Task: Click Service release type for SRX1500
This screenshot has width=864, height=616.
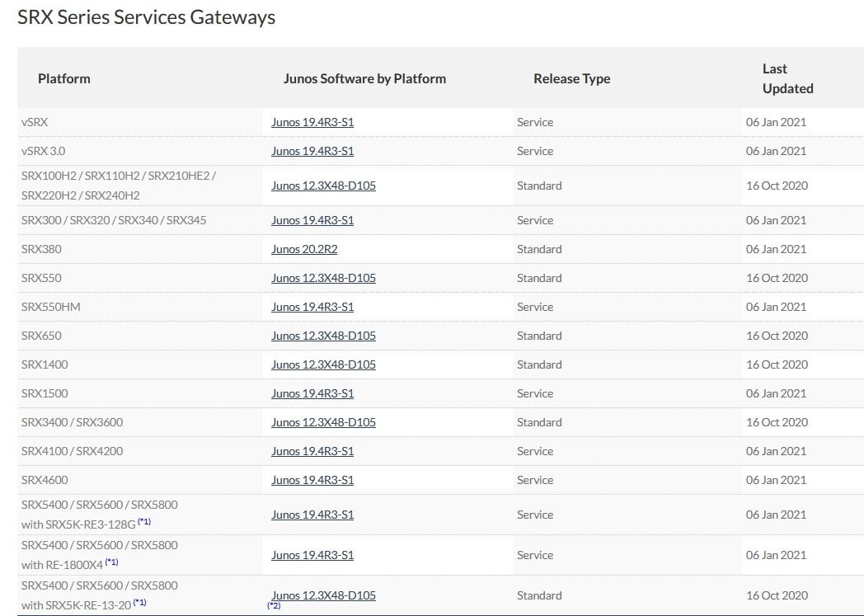Action: (x=535, y=393)
